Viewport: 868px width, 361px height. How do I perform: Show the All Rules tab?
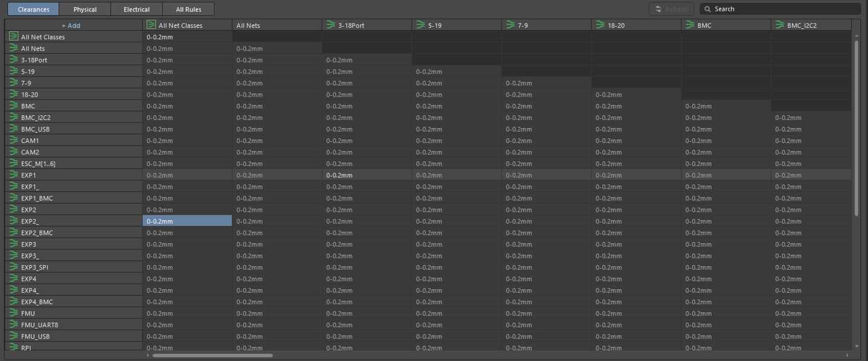click(x=188, y=9)
